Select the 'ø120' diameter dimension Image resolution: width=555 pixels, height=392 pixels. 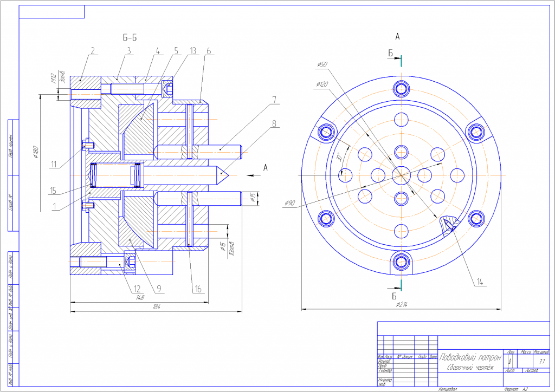click(322, 84)
